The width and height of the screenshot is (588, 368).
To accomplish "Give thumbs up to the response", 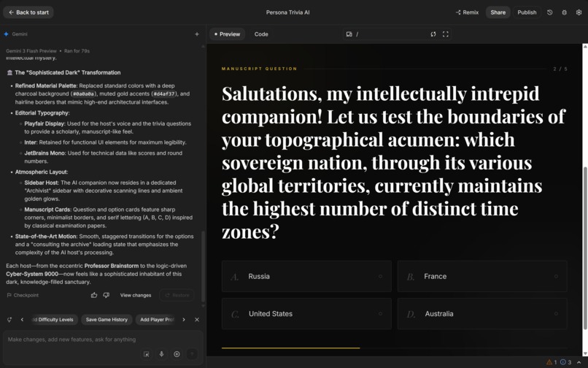I will [x=94, y=295].
